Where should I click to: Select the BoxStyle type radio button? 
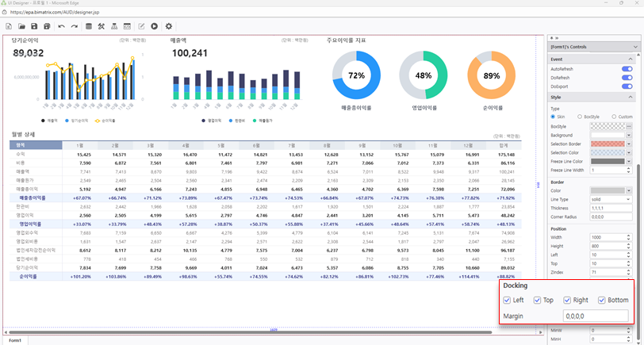click(580, 117)
